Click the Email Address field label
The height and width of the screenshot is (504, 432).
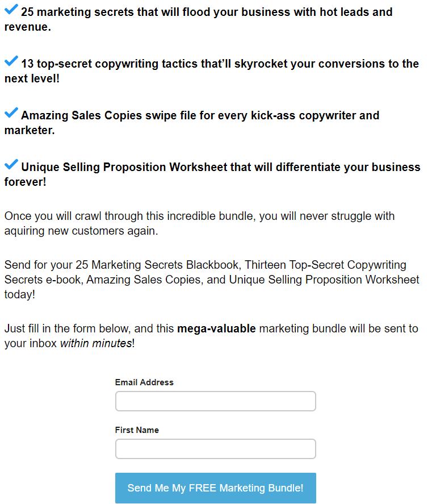[144, 382]
